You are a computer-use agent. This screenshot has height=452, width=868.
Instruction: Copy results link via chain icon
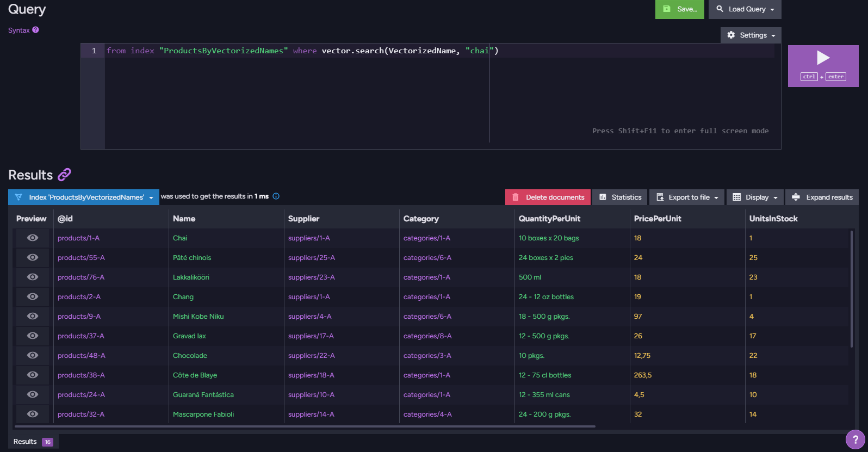[x=64, y=175]
